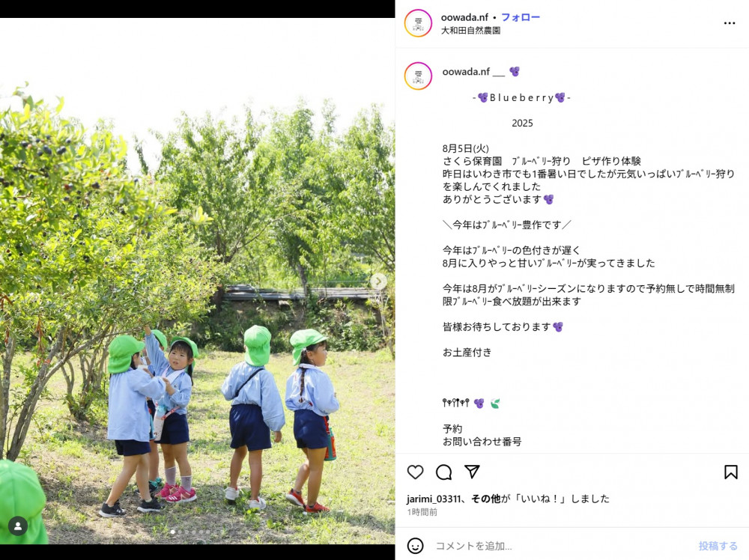Share post via the paper plane icon
The height and width of the screenshot is (560, 749).
[x=472, y=472]
